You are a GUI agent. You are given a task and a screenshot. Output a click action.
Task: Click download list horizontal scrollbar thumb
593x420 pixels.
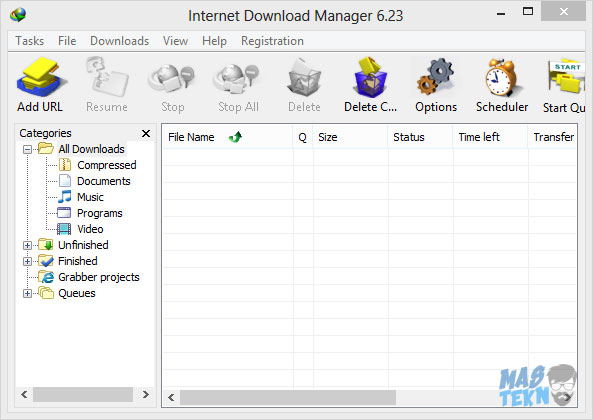(x=288, y=397)
